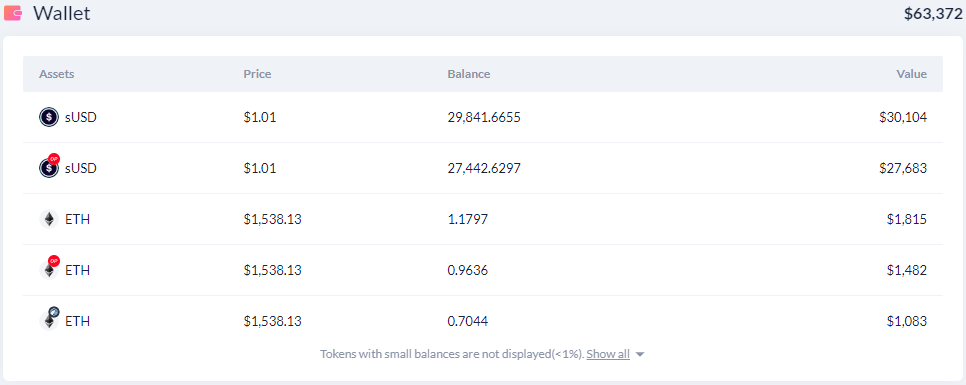This screenshot has height=385, width=966.
Task: Click the Balance column header
Action: coord(469,74)
